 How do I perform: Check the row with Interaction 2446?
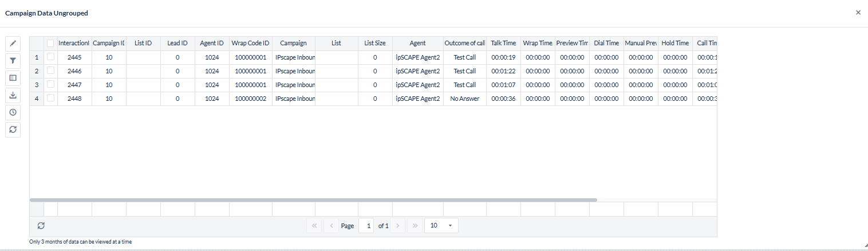click(51, 70)
